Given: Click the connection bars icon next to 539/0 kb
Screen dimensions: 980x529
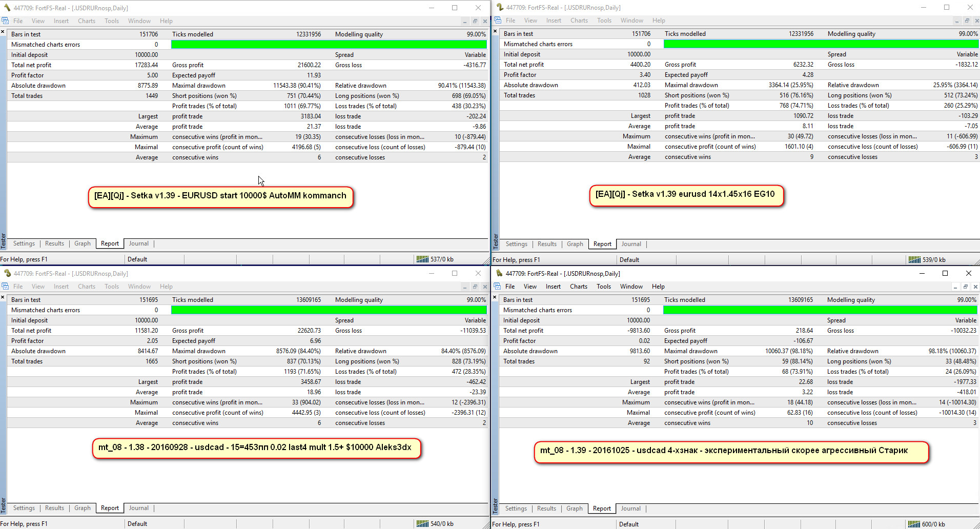Looking at the screenshot, I should click(x=914, y=260).
